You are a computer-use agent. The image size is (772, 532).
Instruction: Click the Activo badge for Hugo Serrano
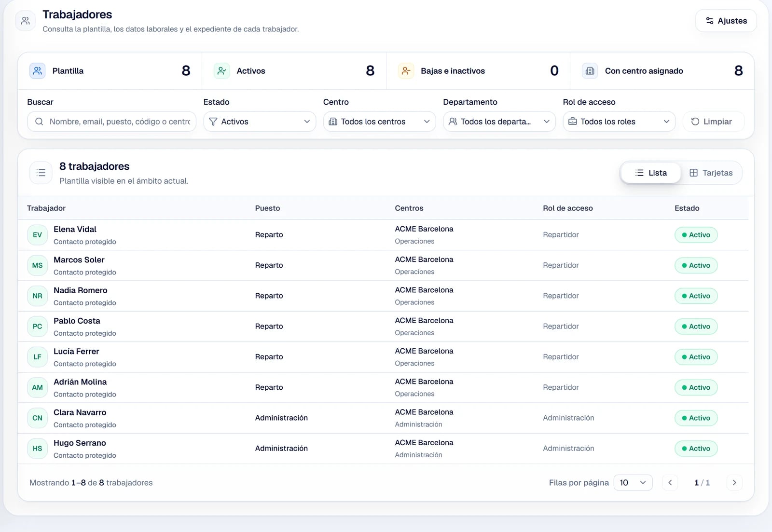[x=696, y=449]
